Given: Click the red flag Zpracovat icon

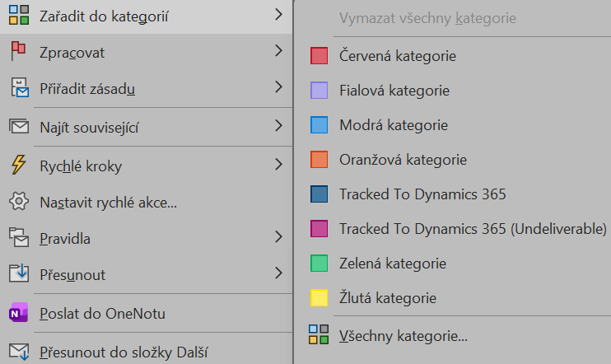Looking at the screenshot, I should (18, 52).
